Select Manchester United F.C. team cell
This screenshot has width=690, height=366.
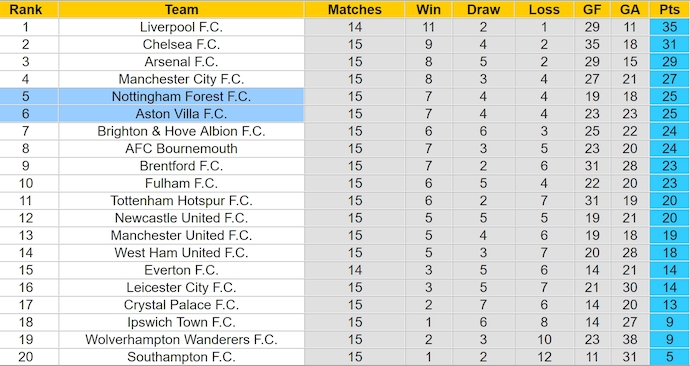pos(181,235)
